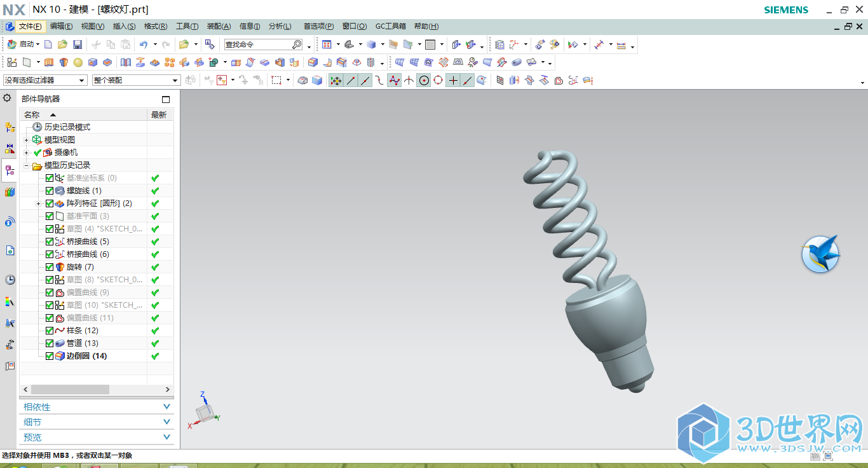
Task: Open the 编辑(E) menu
Action: [62, 26]
